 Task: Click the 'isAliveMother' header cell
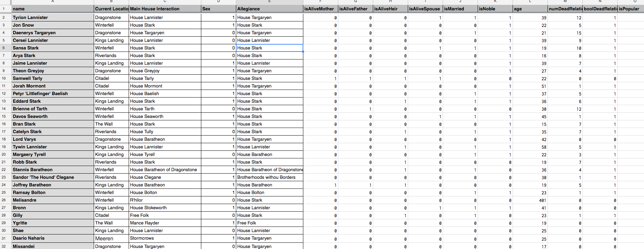321,9
